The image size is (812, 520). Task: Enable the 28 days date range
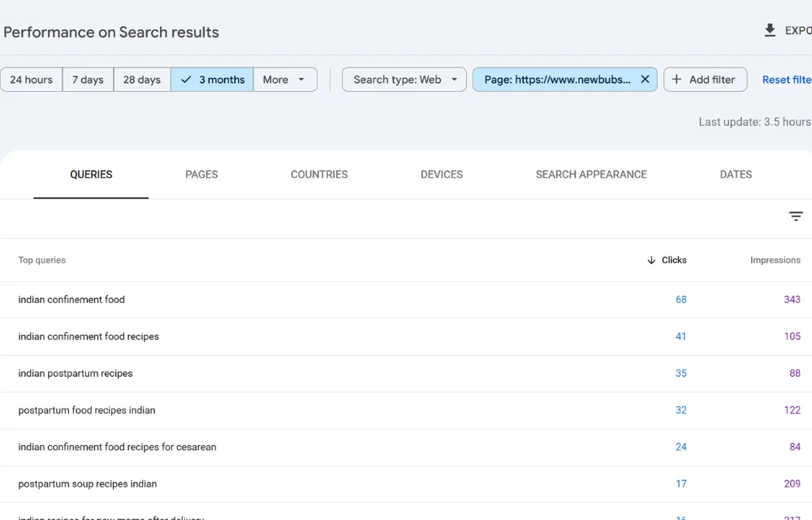coord(141,79)
